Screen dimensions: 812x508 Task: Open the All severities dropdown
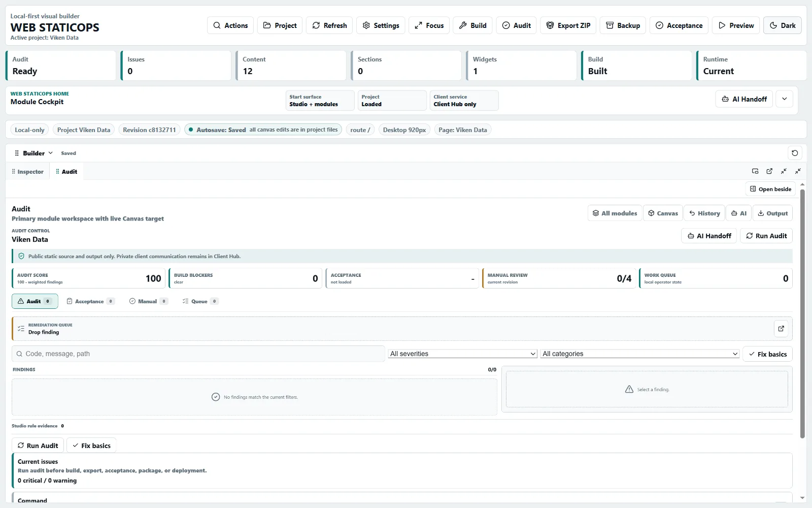click(x=462, y=354)
